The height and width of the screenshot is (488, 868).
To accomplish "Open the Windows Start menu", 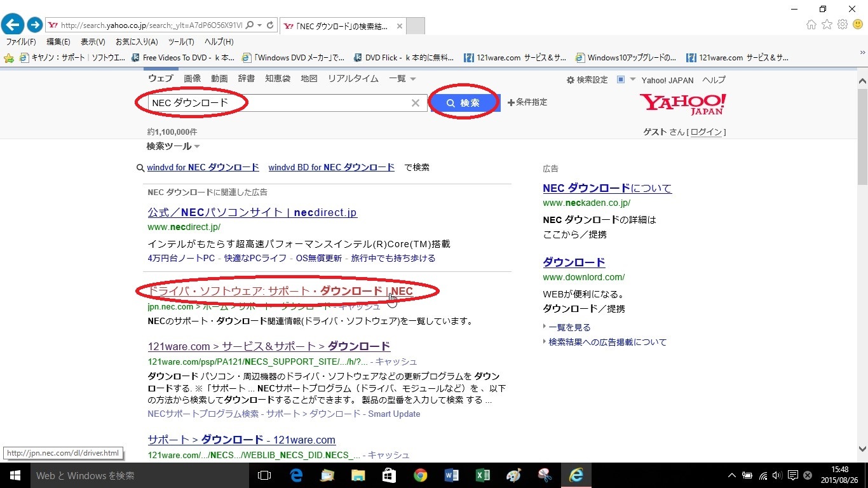I will tap(15, 475).
